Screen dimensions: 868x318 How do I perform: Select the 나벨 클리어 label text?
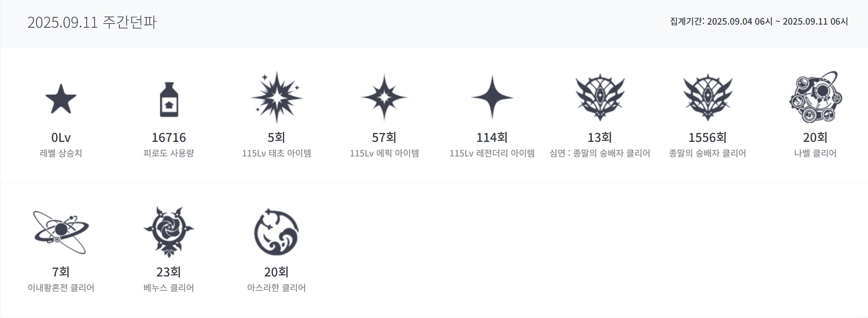tap(815, 153)
